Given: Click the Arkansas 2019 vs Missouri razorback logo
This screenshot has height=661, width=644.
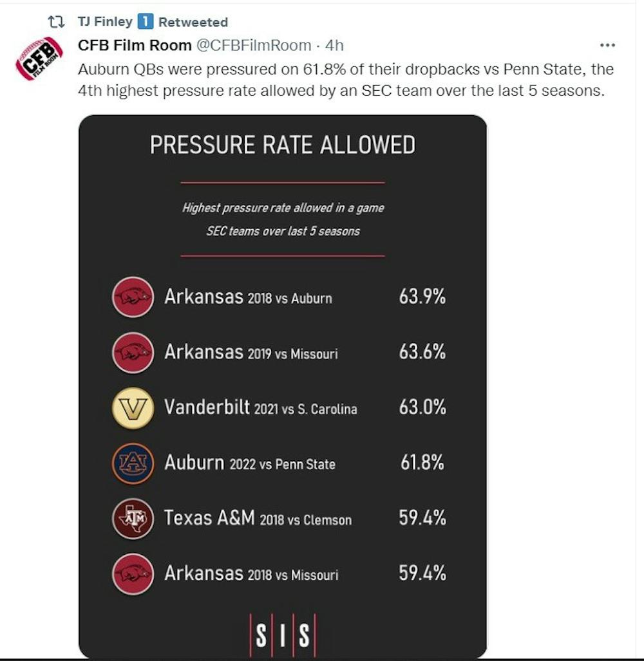Looking at the screenshot, I should click(133, 353).
